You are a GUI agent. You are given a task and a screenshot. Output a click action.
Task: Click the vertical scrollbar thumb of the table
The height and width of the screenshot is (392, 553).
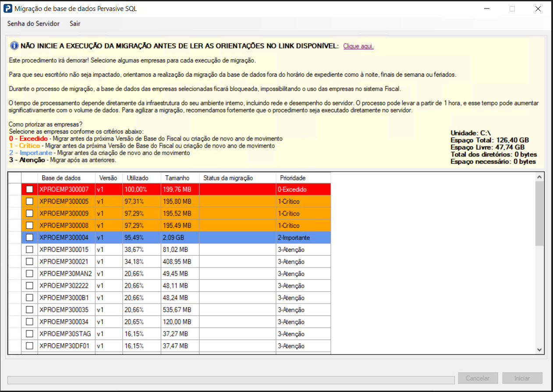click(x=540, y=214)
